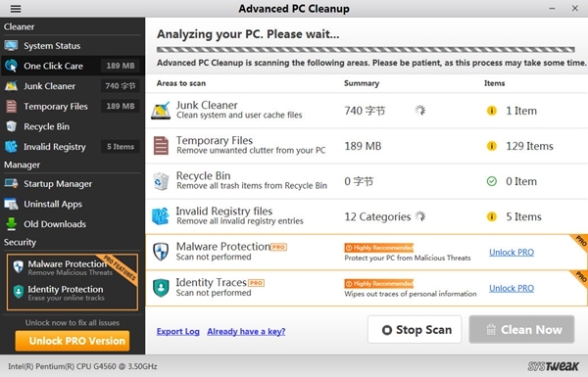Click the loading spinner in Junk Cleaner row

pyautogui.click(x=420, y=111)
